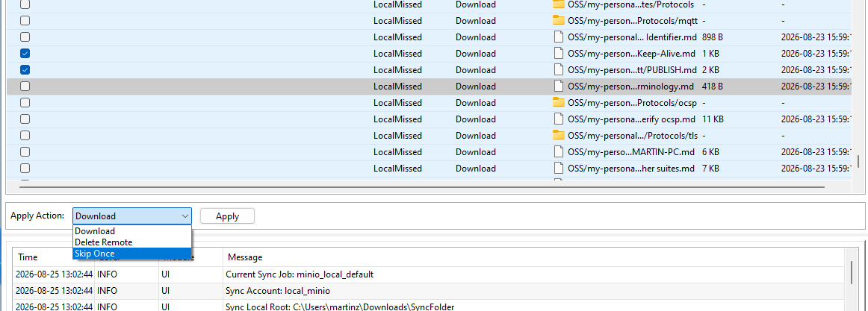
Task: Click the file icon next to erify ocsp.md
Action: coord(558,119)
